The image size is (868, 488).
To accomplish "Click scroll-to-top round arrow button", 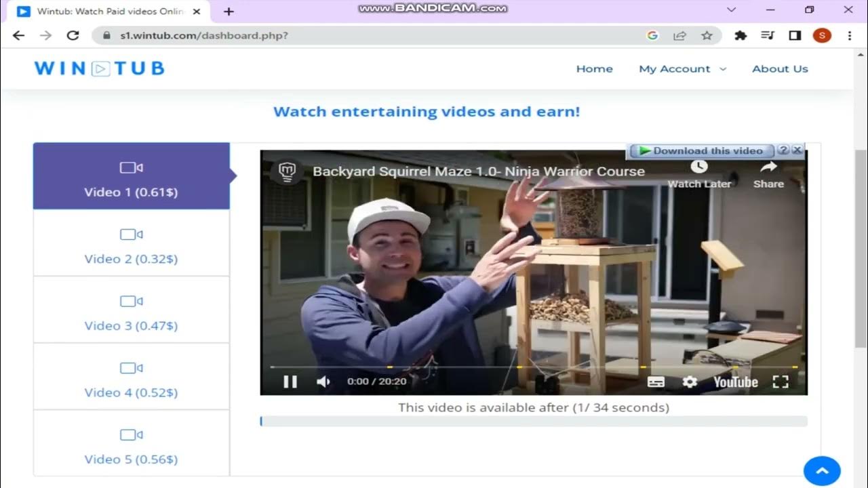I will (x=822, y=471).
